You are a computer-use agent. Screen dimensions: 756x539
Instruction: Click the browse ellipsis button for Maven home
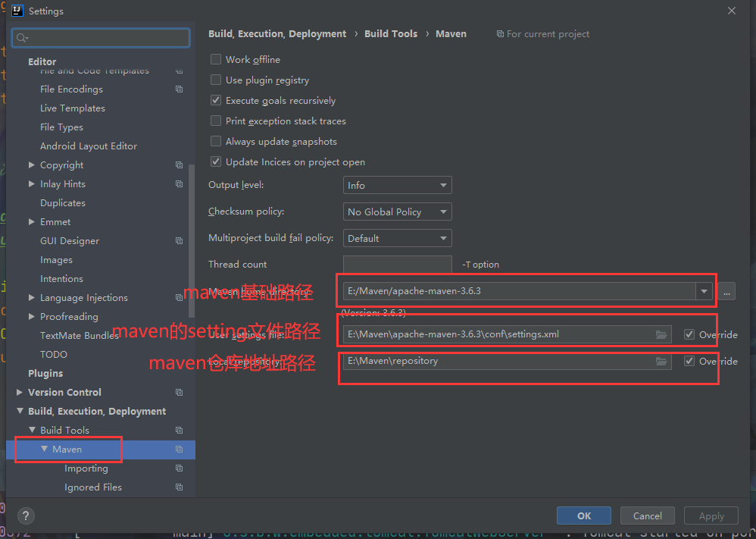[x=726, y=291]
